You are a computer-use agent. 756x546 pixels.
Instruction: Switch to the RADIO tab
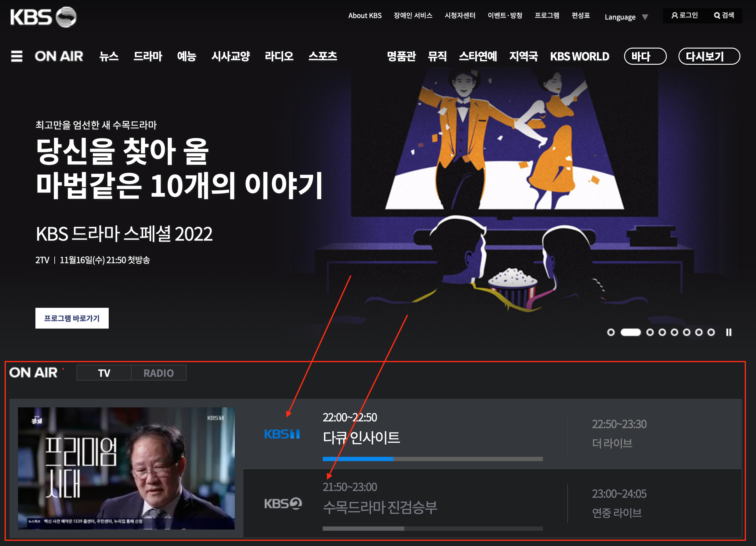pos(159,373)
